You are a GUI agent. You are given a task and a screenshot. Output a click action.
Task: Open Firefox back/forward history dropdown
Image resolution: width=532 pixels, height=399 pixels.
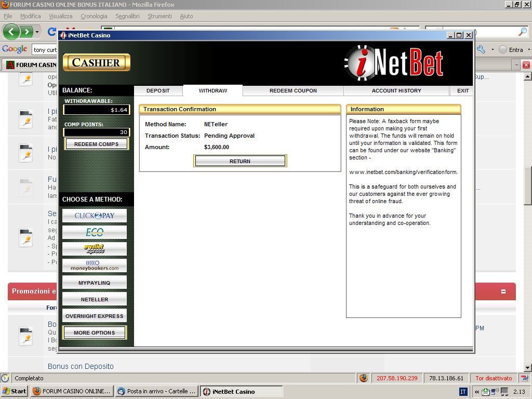[x=37, y=32]
